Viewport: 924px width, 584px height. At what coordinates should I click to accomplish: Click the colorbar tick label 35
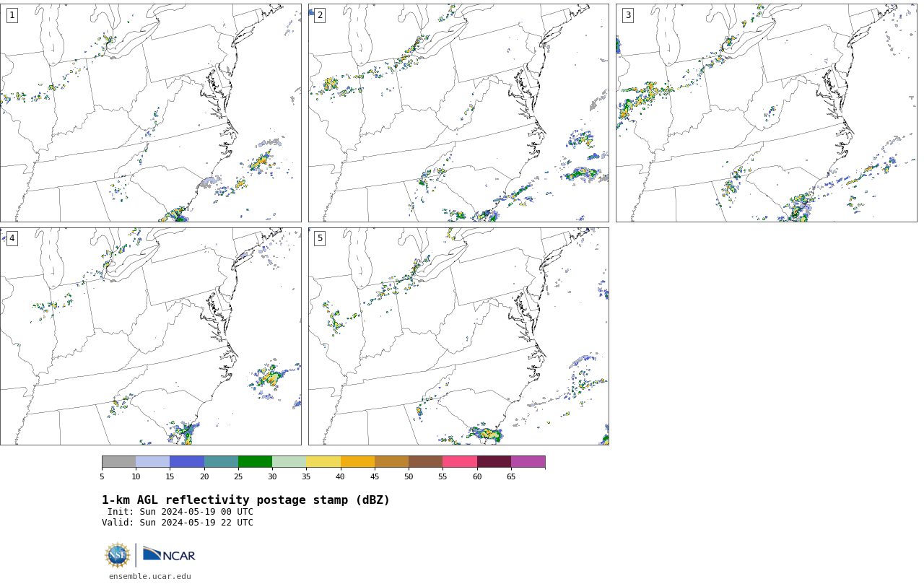coord(306,476)
